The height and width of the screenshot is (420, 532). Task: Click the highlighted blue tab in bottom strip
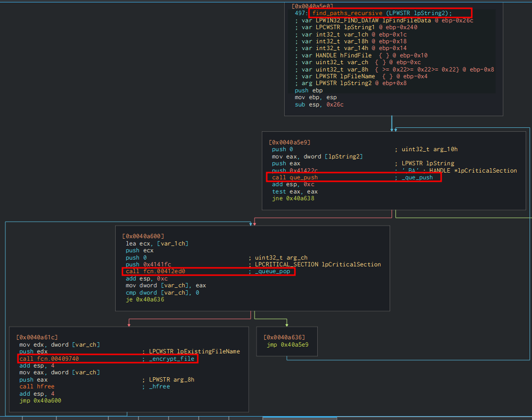point(299,418)
